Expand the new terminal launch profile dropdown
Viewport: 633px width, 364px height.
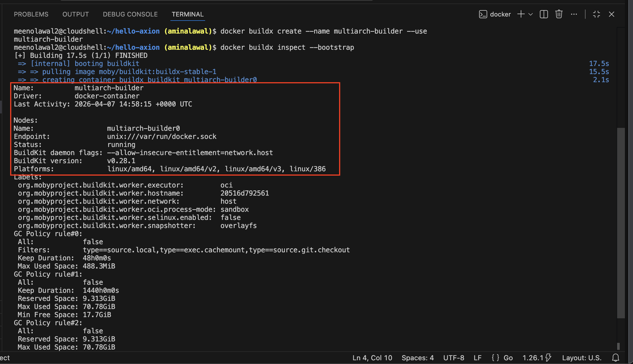click(531, 14)
